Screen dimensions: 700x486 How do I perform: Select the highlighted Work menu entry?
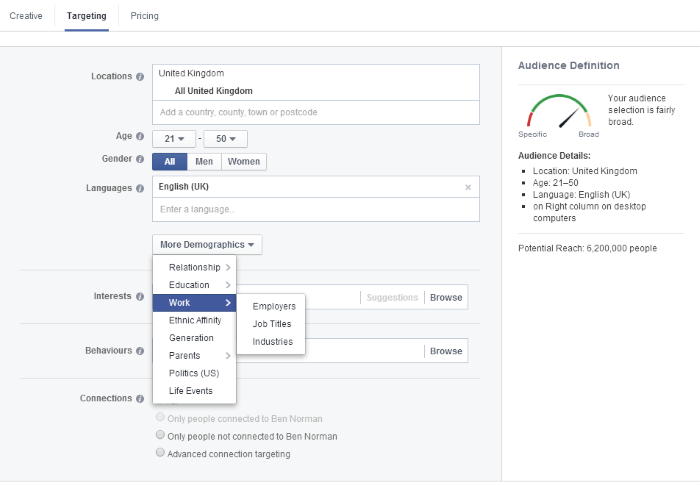point(194,303)
